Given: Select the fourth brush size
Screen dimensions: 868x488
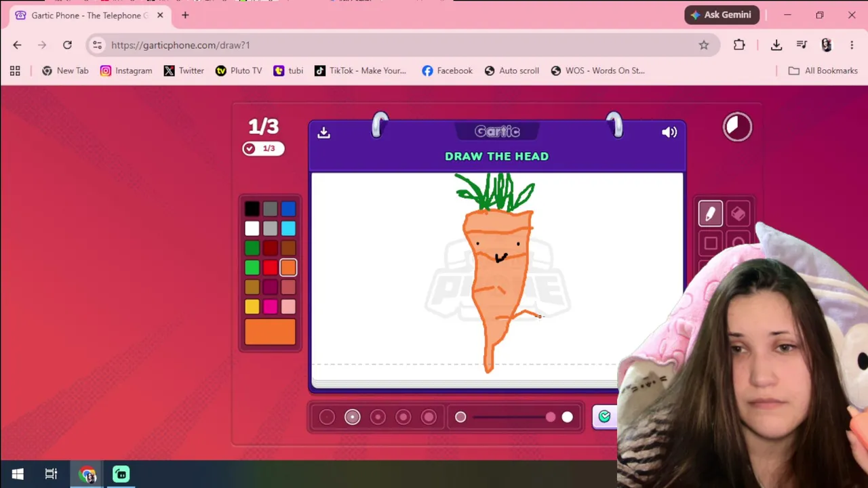Looking at the screenshot, I should [x=403, y=417].
